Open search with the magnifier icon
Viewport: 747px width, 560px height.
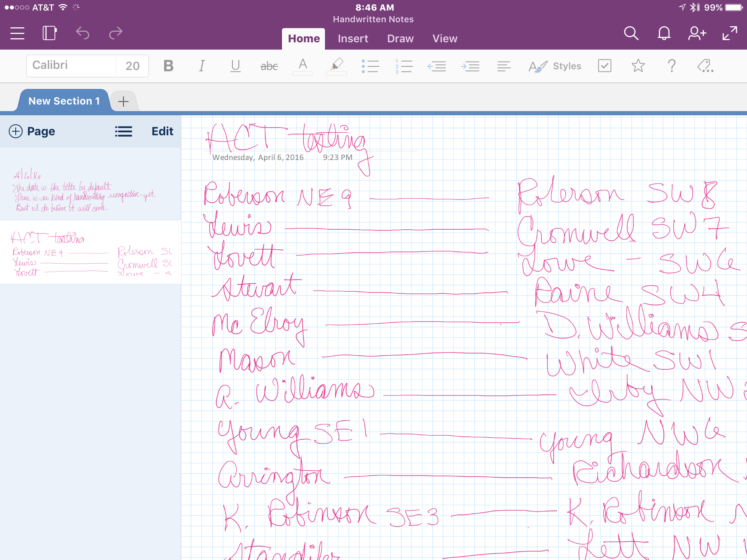pyautogui.click(x=631, y=34)
